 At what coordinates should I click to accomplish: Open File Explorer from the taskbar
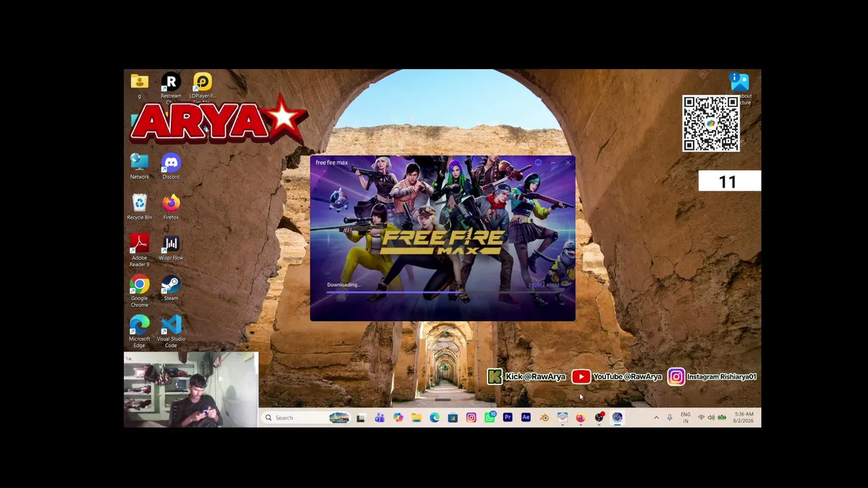[416, 418]
